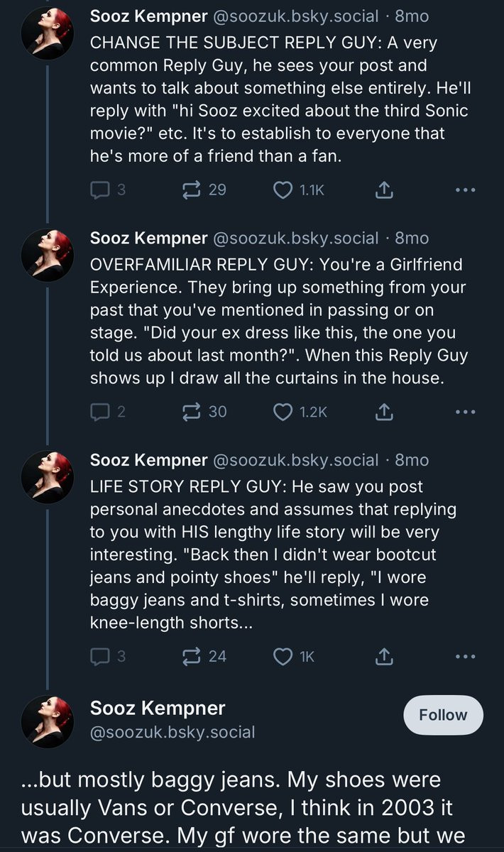Share the Change The Subject Reply Guy post
This screenshot has width=504, height=852.
(383, 190)
